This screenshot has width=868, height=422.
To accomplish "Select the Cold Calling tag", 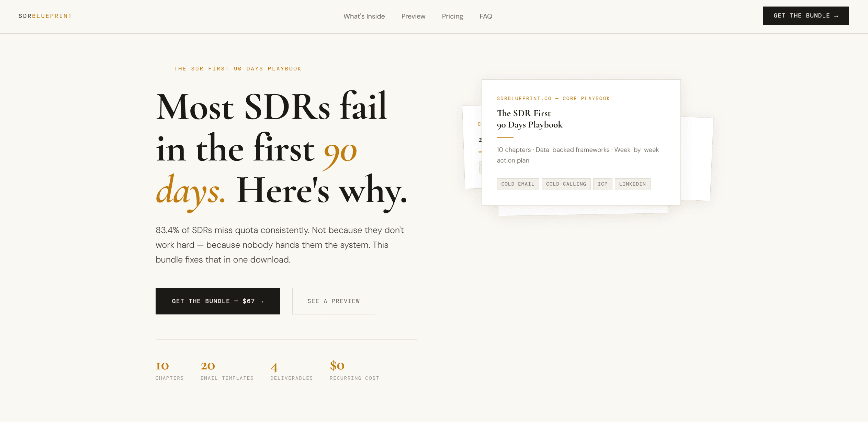I will point(566,184).
